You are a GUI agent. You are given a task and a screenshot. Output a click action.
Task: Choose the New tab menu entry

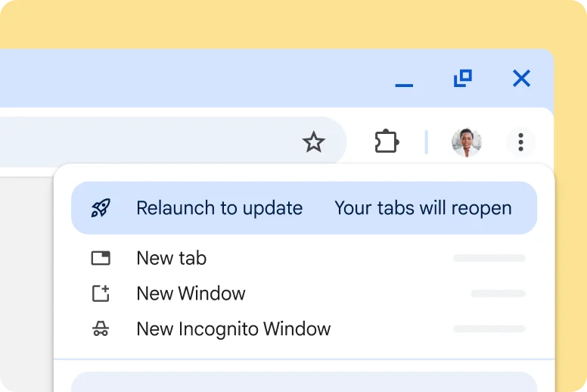click(x=172, y=258)
